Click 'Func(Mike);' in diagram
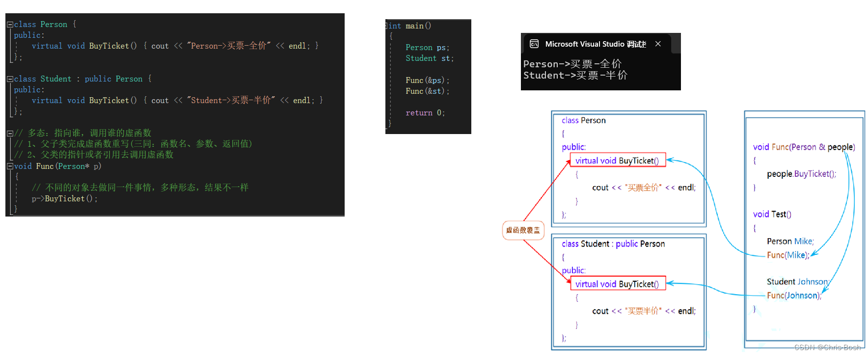The width and height of the screenshot is (868, 355). click(788, 255)
